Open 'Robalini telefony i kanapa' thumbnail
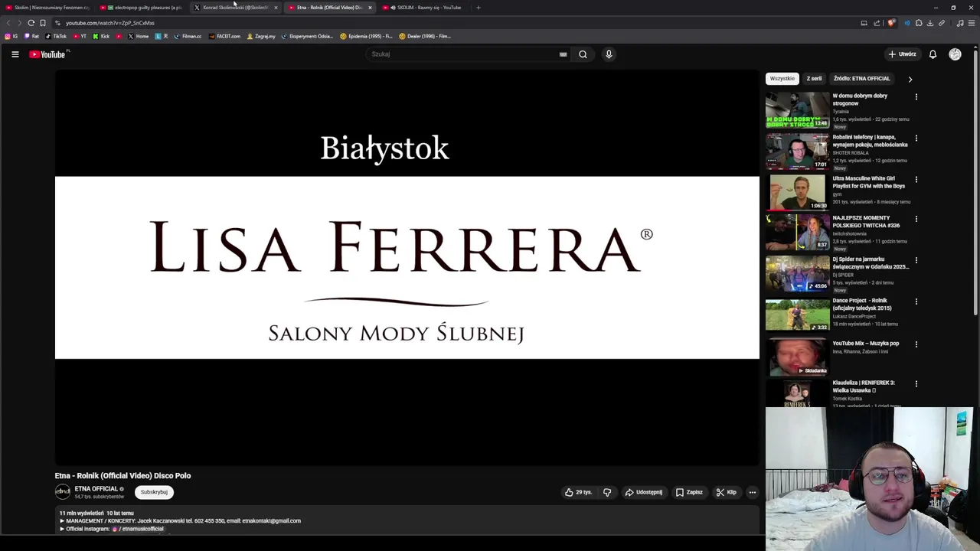Screen dimensions: 980x551 [797, 152]
